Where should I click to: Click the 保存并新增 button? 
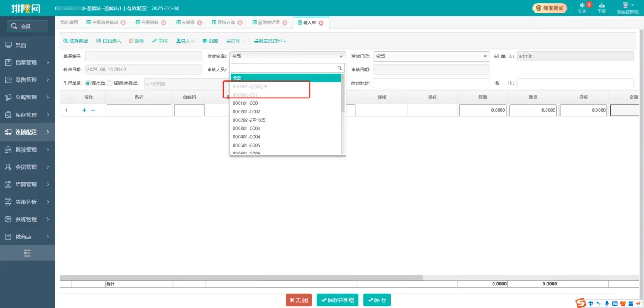(338, 300)
